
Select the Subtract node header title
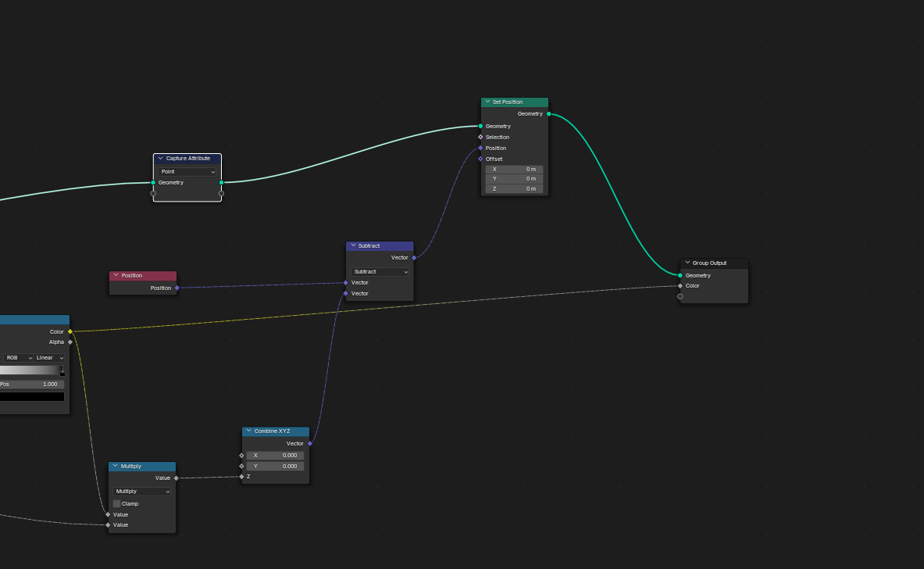pos(369,246)
